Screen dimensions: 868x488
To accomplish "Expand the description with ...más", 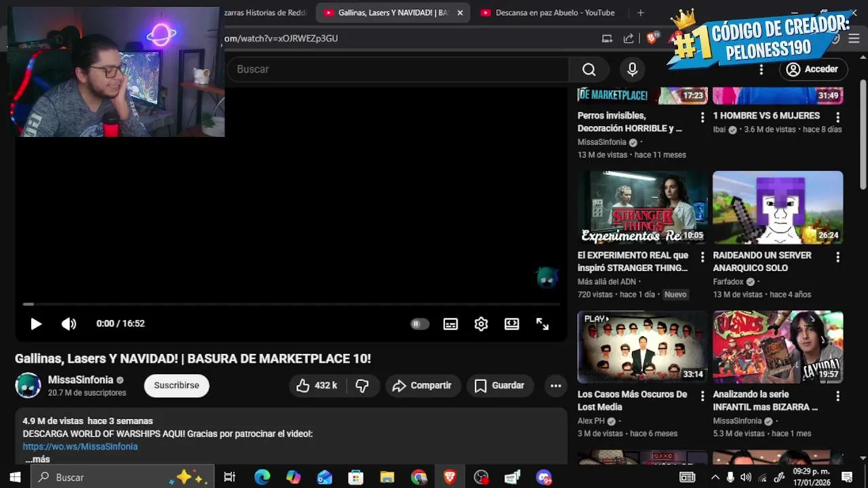I will [37, 460].
